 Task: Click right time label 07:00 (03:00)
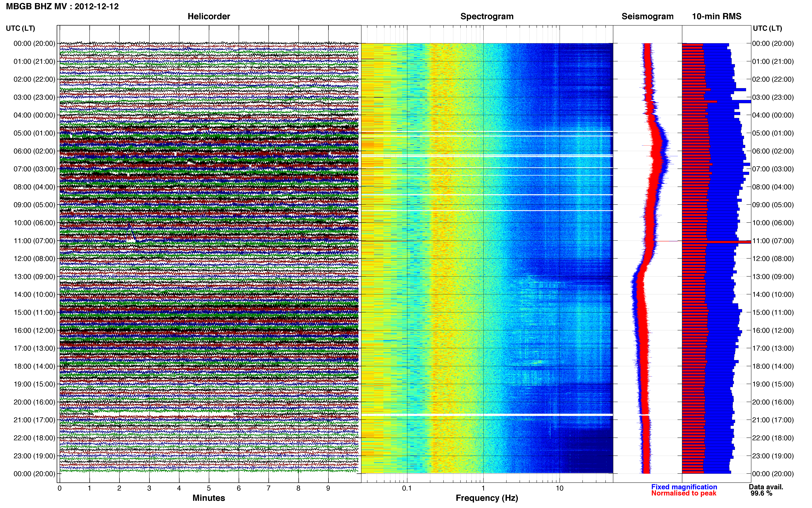773,169
